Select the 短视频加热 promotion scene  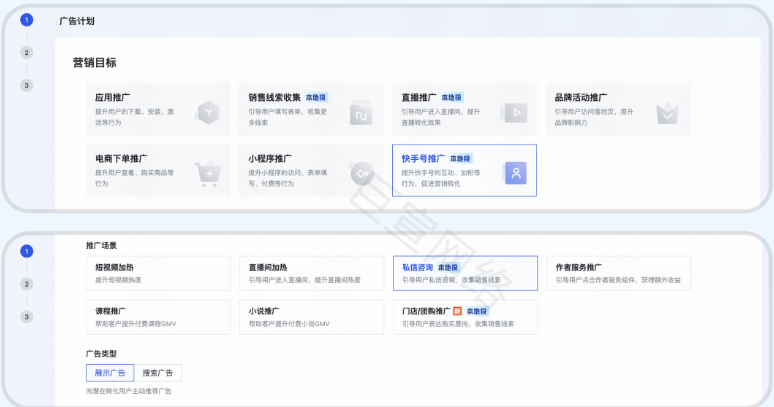pyautogui.click(x=158, y=273)
